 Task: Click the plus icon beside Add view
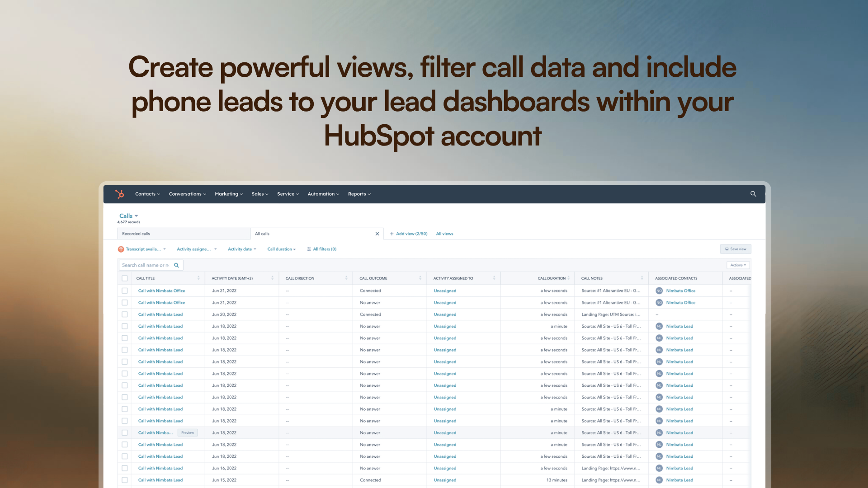tap(392, 234)
